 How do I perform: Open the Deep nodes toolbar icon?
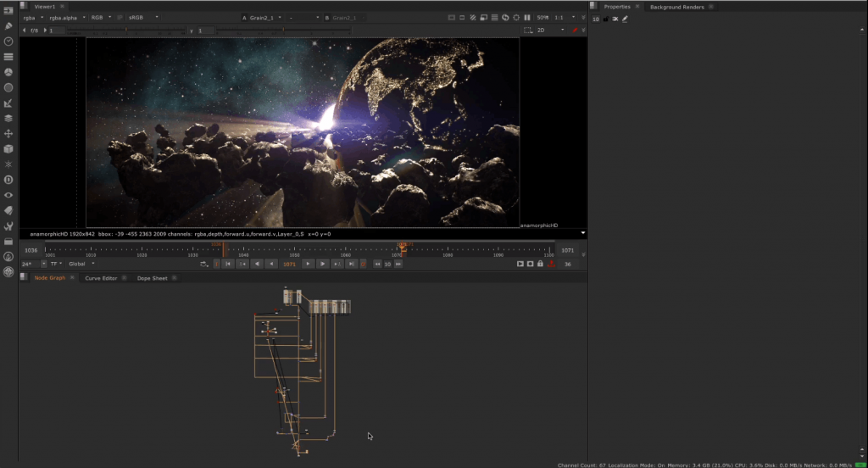8,180
